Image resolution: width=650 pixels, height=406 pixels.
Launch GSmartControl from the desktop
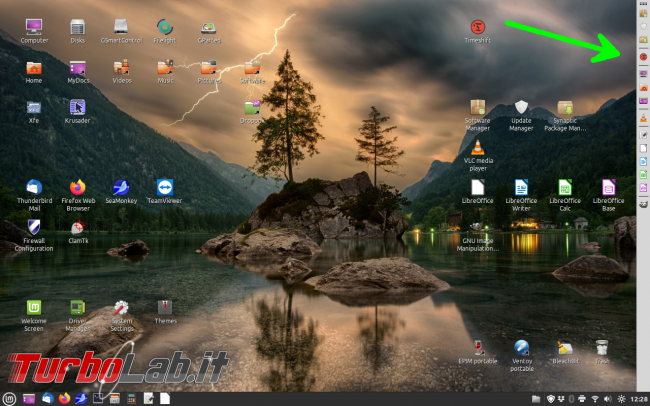pyautogui.click(x=121, y=27)
